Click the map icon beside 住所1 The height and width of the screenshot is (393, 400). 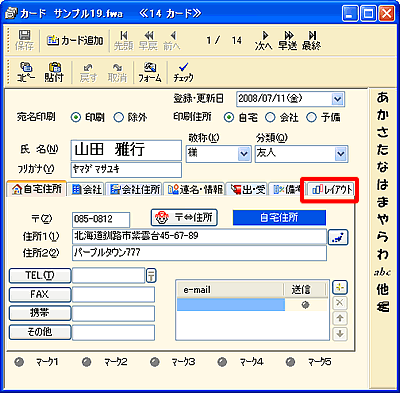tap(338, 237)
